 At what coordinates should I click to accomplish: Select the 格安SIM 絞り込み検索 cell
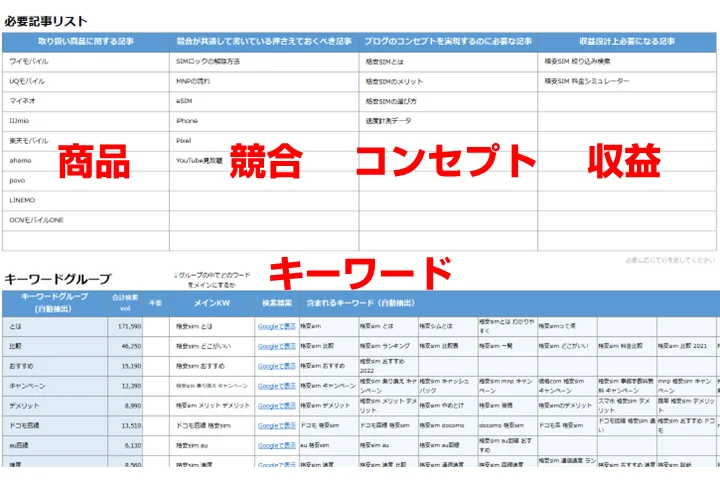[627, 62]
